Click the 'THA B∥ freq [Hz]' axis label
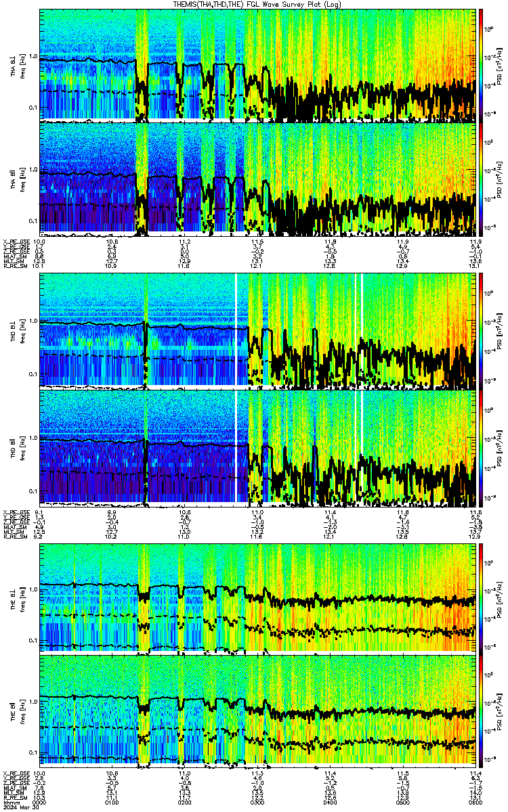The image size is (508, 812). [x=16, y=179]
